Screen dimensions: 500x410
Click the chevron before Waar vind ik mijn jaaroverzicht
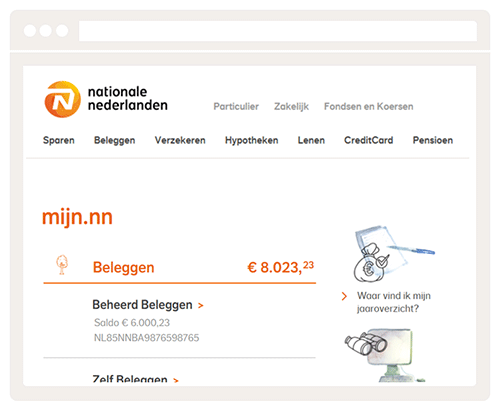[344, 296]
